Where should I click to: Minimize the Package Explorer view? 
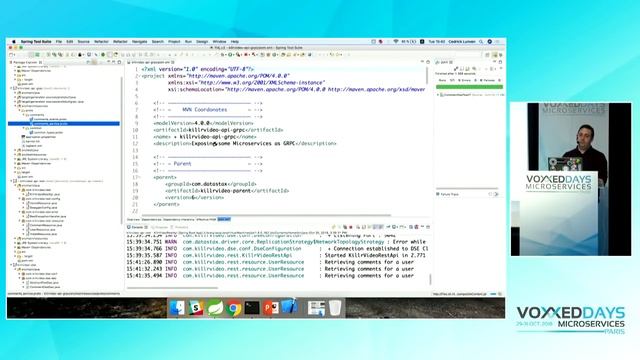pyautogui.click(x=113, y=62)
